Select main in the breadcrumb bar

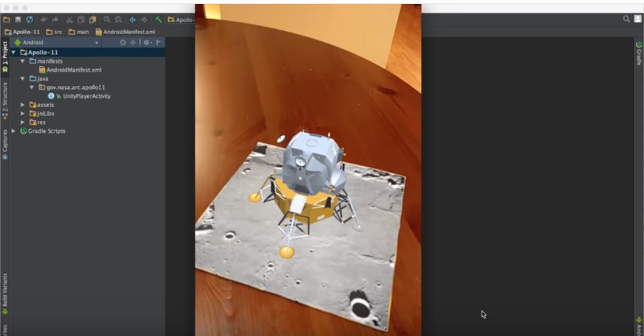click(78, 32)
